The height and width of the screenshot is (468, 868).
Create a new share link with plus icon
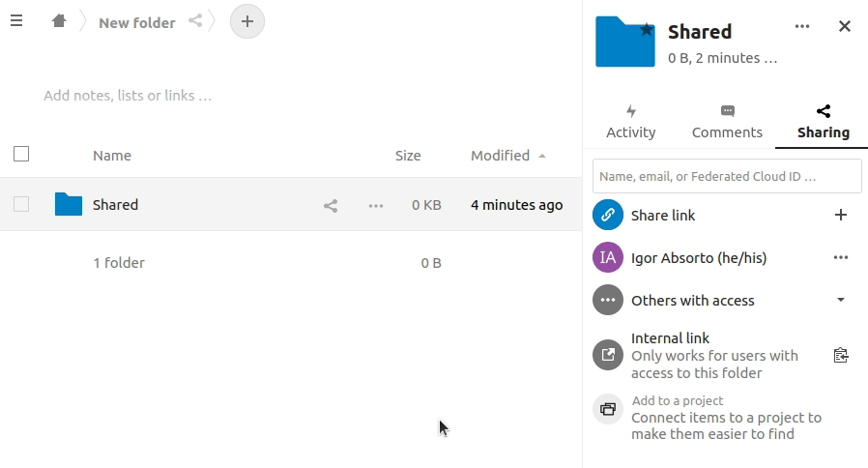tap(840, 215)
